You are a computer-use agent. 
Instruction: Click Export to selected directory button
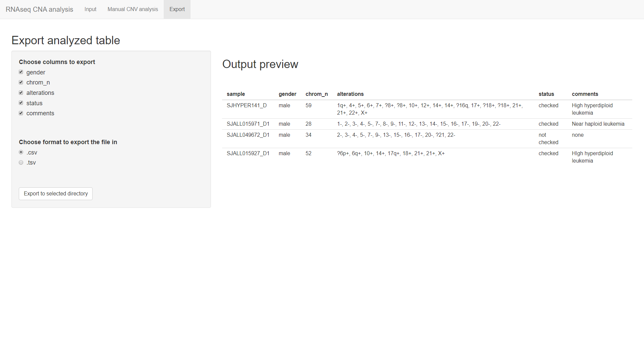[x=56, y=194]
